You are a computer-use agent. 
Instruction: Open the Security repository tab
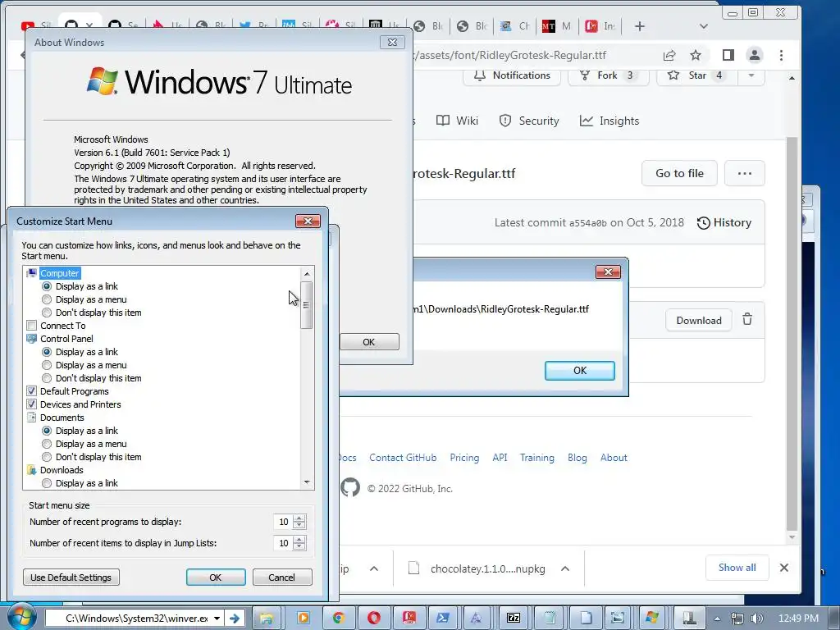(x=529, y=121)
